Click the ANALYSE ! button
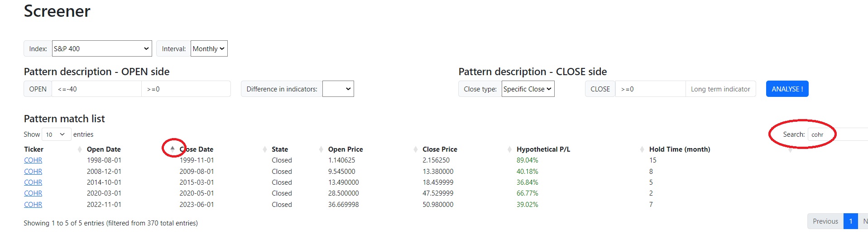Image resolution: width=868 pixels, height=249 pixels. pyautogui.click(x=787, y=89)
